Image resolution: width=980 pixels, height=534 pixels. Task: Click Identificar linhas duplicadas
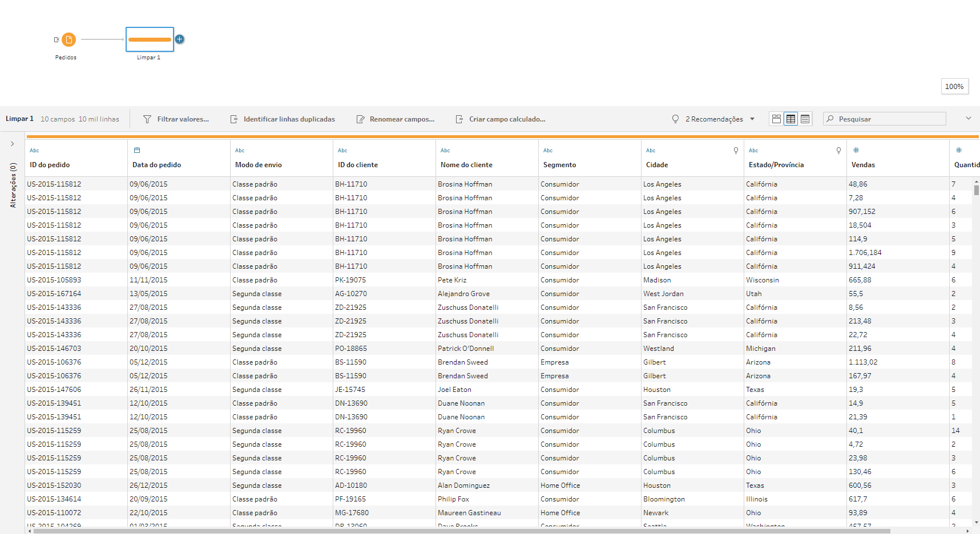click(x=283, y=119)
